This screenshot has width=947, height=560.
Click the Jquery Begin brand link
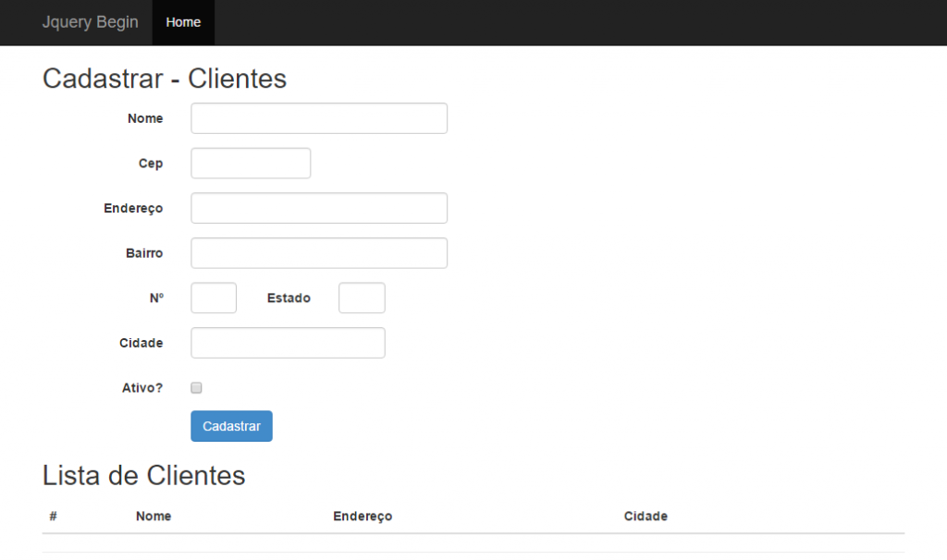tap(90, 22)
